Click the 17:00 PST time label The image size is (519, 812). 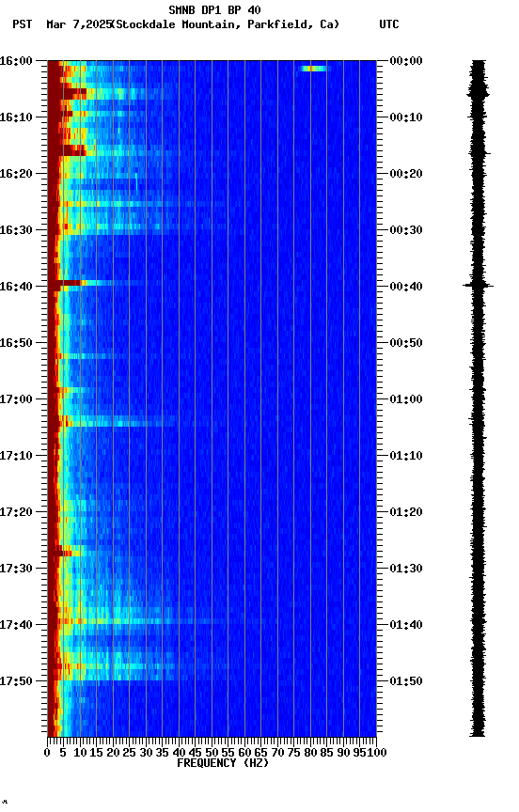click(x=16, y=399)
